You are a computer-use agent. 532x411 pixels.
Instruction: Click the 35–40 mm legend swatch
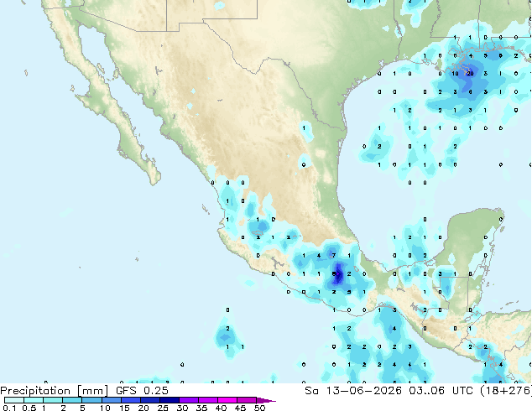tap(207, 400)
